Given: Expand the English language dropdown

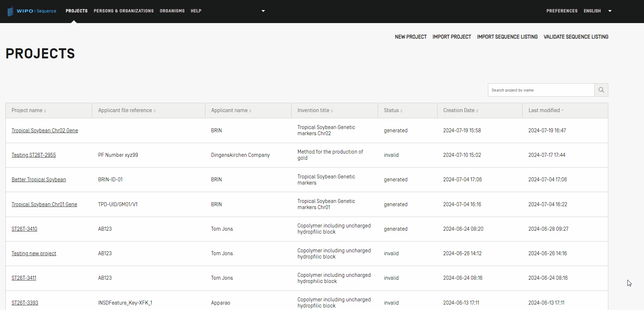Looking at the screenshot, I should click(x=610, y=11).
